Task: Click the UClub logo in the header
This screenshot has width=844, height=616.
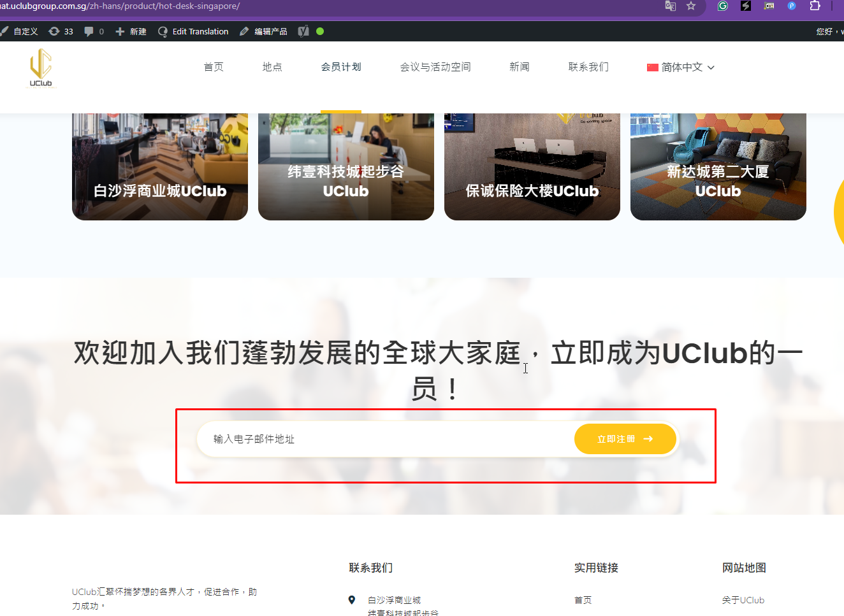Action: pos(41,68)
